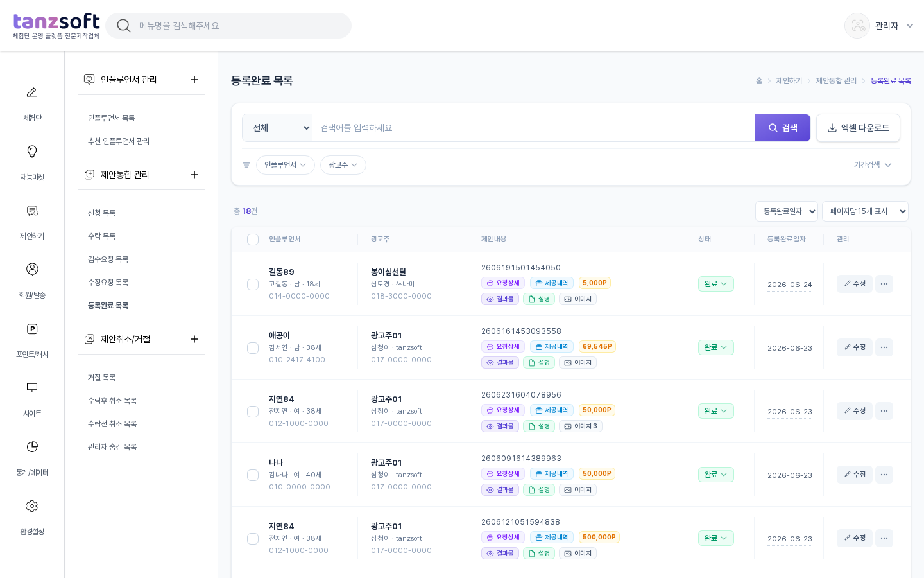The height and width of the screenshot is (578, 924).
Task: Expand the 인플루언서 filter dropdown
Action: click(x=285, y=165)
